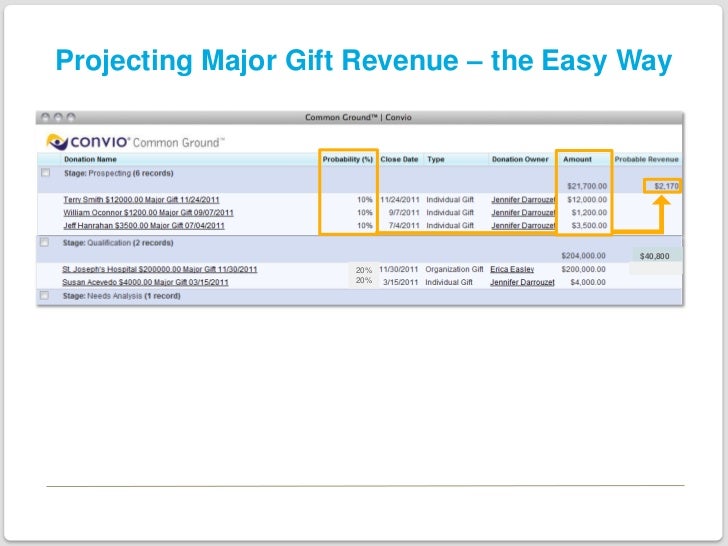Click the $1,200.00 amount cell

pyautogui.click(x=589, y=213)
